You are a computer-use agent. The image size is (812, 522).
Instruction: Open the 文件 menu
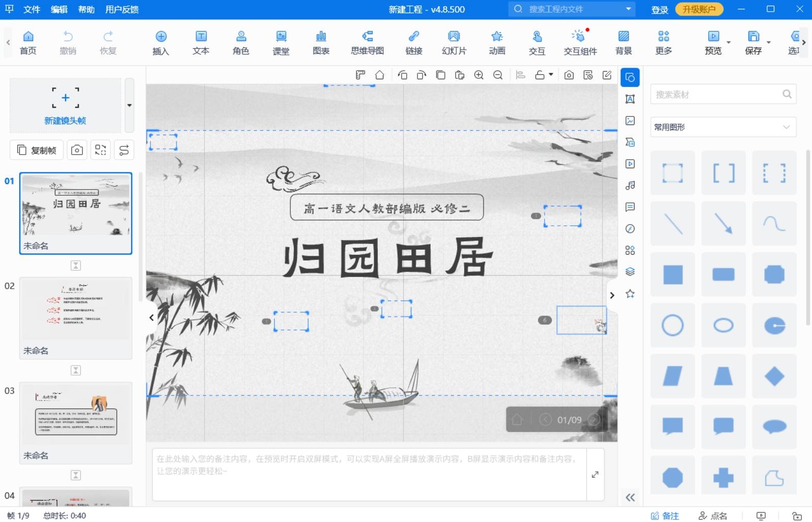click(x=32, y=9)
